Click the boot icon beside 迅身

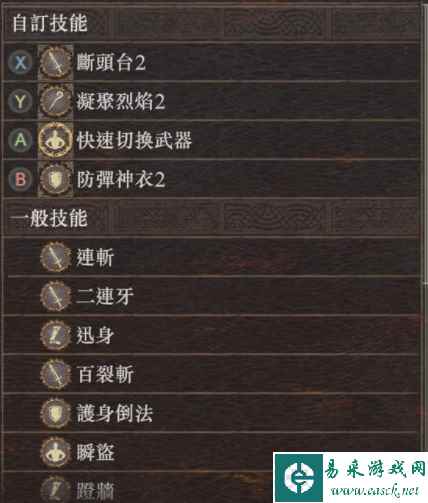tap(55, 335)
